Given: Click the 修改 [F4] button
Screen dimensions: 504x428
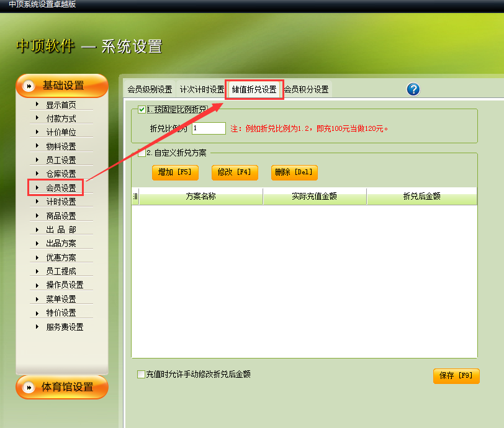Looking at the screenshot, I should click(235, 172).
